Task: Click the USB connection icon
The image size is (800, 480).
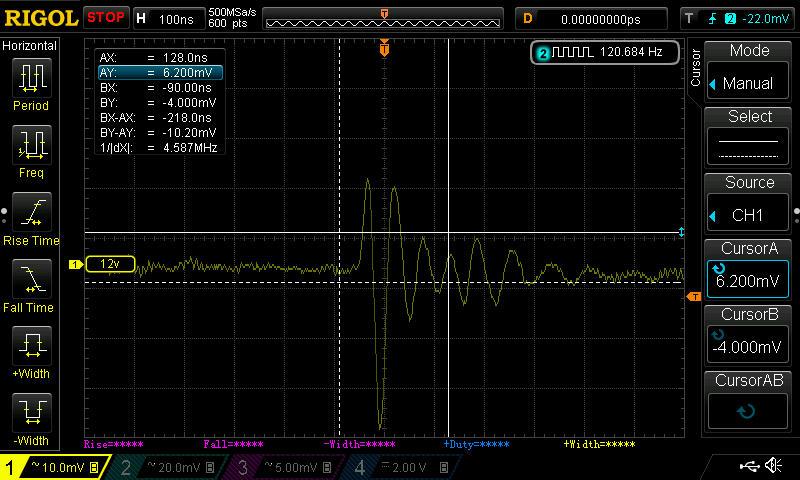Action: [749, 465]
